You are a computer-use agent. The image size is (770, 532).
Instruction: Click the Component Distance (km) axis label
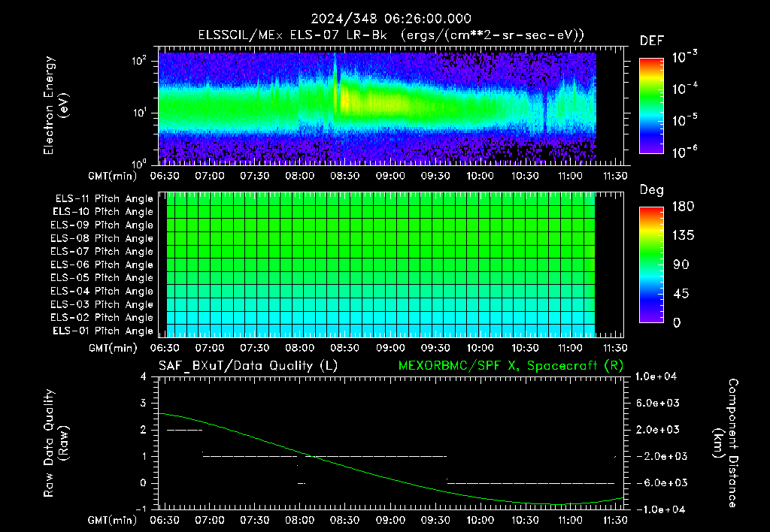726,443
